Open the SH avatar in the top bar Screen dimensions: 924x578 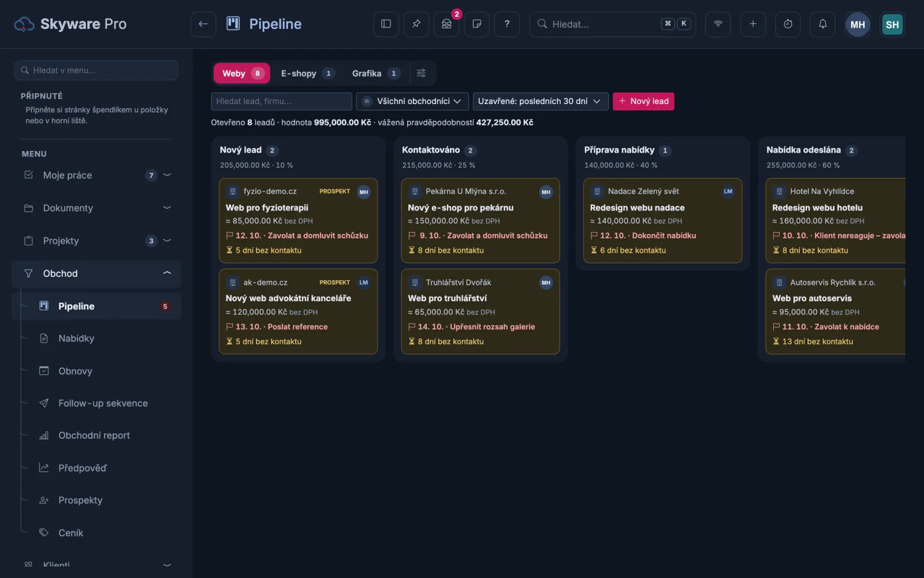[x=892, y=24]
